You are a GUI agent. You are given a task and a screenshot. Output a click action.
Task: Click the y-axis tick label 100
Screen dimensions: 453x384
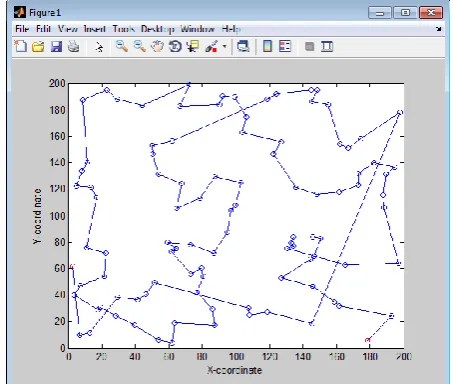(x=57, y=216)
